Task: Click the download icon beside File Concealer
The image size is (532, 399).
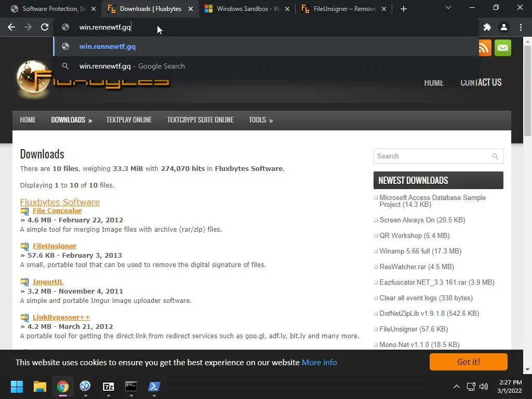Action: (25, 211)
